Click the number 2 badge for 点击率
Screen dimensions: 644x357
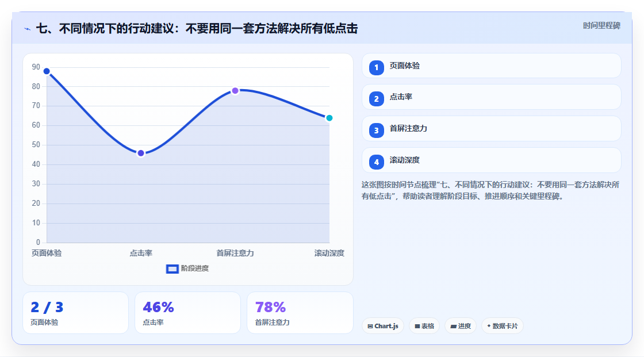tap(376, 99)
